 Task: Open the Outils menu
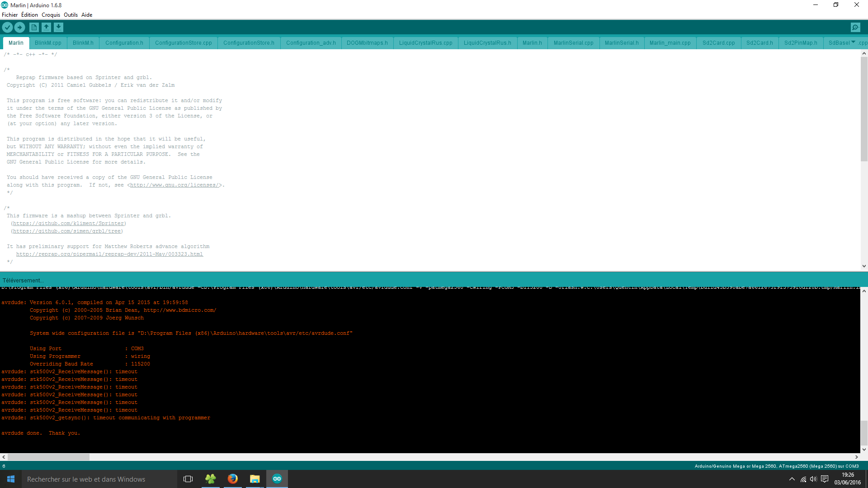[71, 15]
